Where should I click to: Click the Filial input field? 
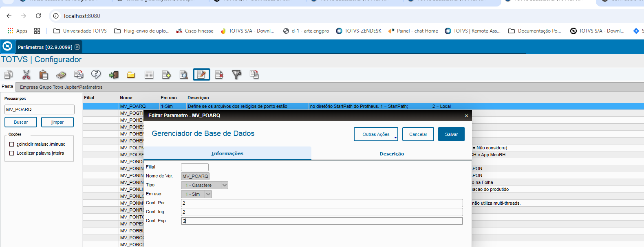(x=195, y=167)
